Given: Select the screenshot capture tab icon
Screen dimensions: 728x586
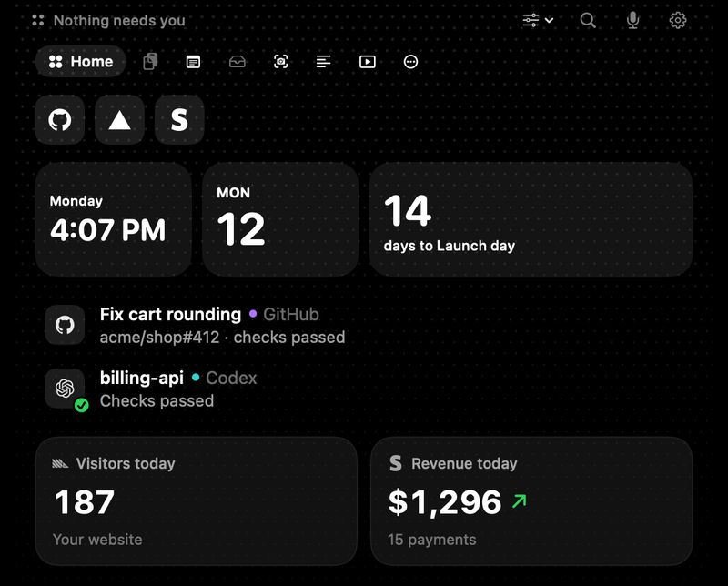Looking at the screenshot, I should coord(280,62).
